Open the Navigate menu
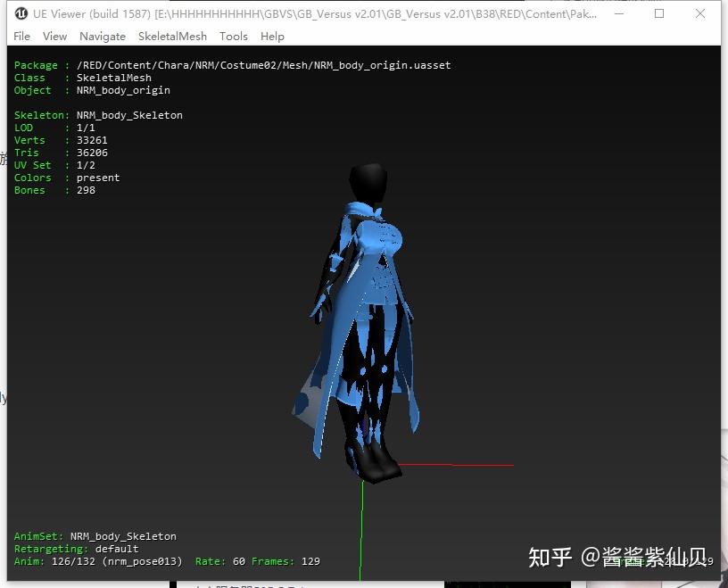This screenshot has width=728, height=588. coord(103,37)
